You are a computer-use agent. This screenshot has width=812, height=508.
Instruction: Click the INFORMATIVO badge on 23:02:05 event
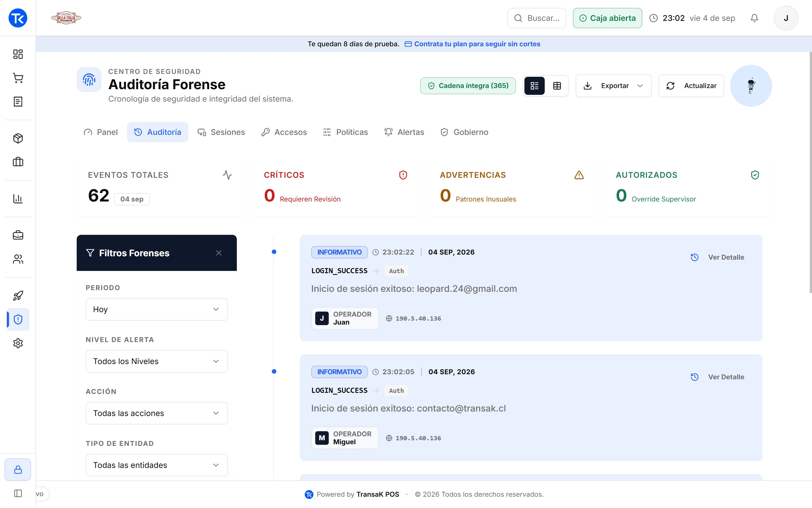(x=339, y=372)
